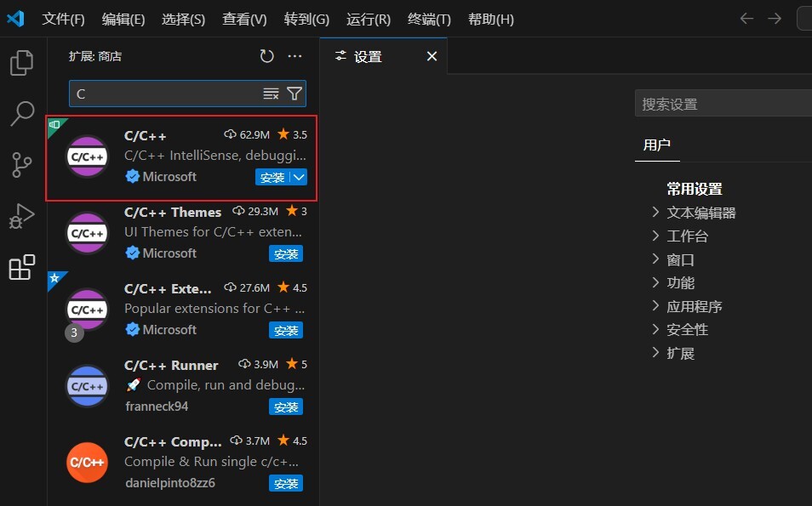Click the C/C++ Compile Run extension icon

click(x=87, y=463)
